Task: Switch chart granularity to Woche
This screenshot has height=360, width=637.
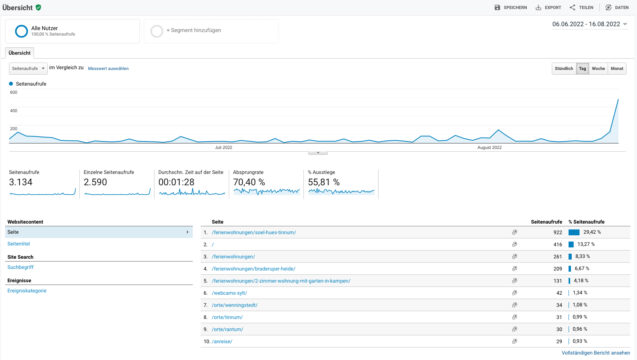Action: (x=598, y=69)
